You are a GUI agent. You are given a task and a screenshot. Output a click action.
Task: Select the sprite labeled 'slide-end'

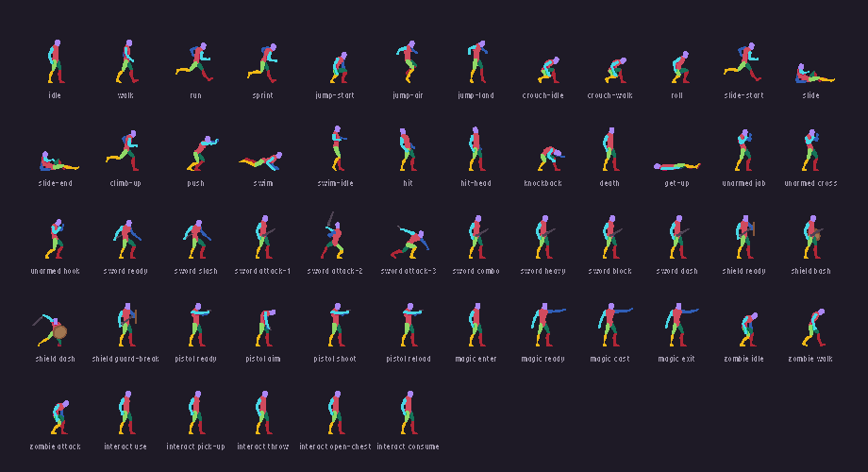point(59,161)
